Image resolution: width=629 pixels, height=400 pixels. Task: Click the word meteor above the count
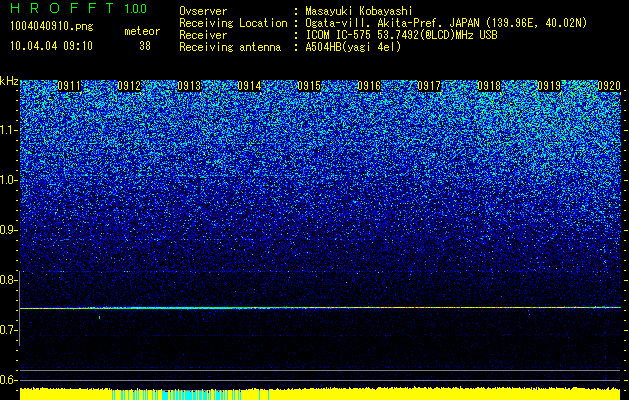tap(142, 31)
